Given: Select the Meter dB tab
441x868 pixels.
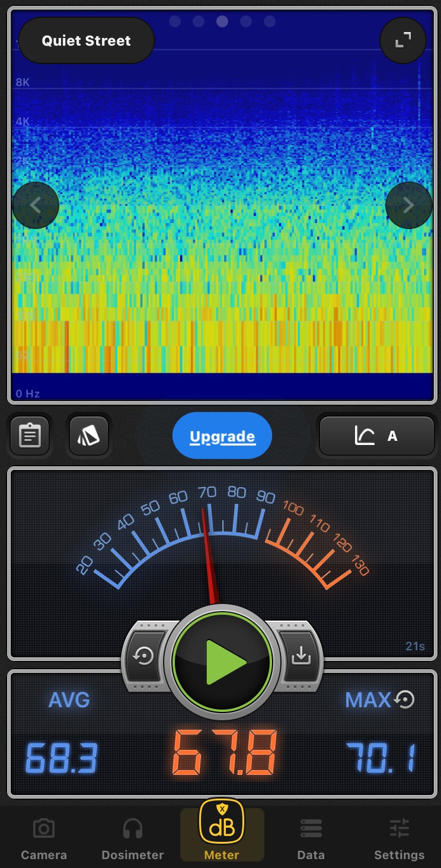Looking at the screenshot, I should point(222,831).
